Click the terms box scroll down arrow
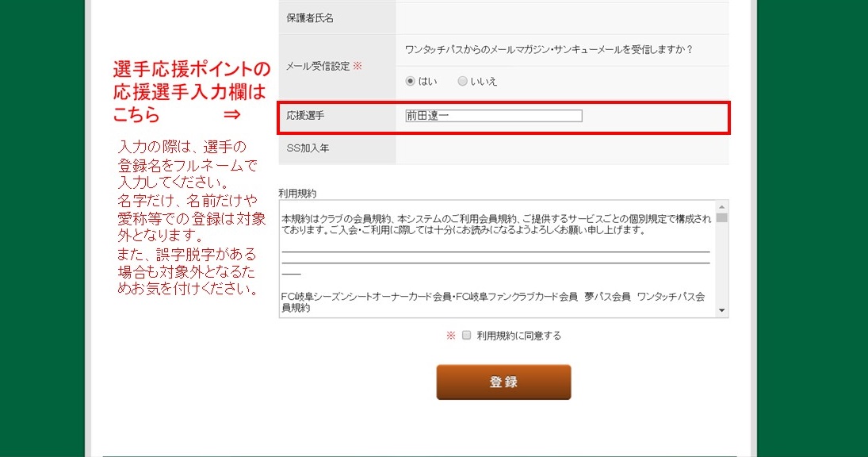The image size is (868, 457). coord(721,310)
